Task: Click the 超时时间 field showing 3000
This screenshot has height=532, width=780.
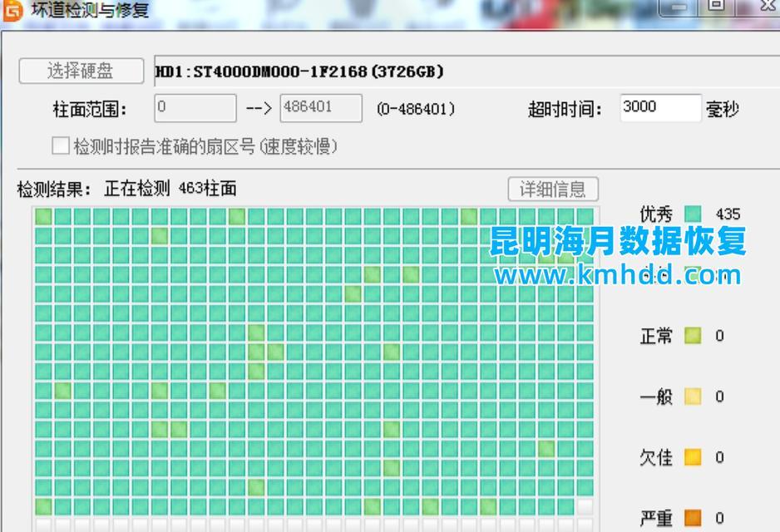Action: click(660, 107)
